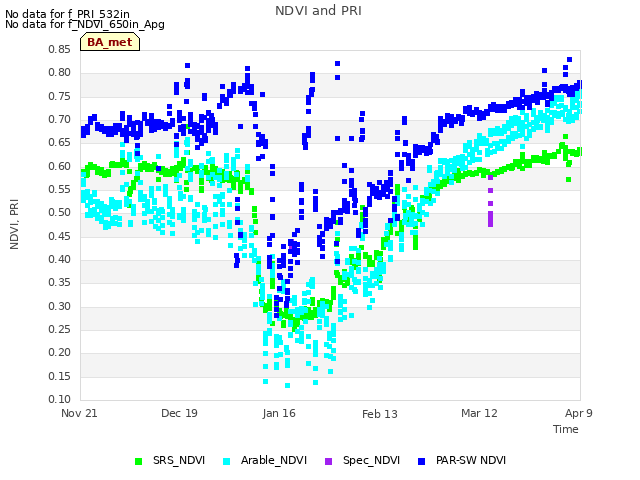Click the Mar 12 x-axis label
This screenshot has height=480, width=640.
pyautogui.click(x=479, y=413)
